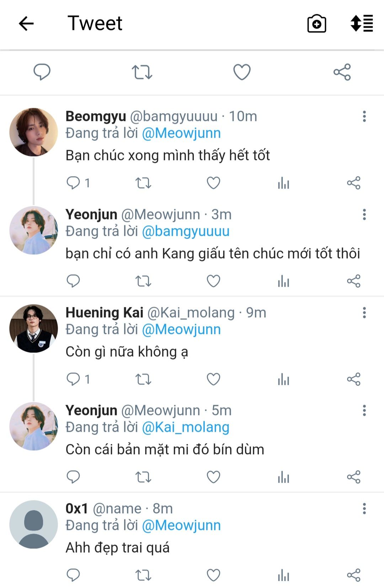Retweet the main tweet
Image resolution: width=384 pixels, height=588 pixels.
[x=142, y=72]
